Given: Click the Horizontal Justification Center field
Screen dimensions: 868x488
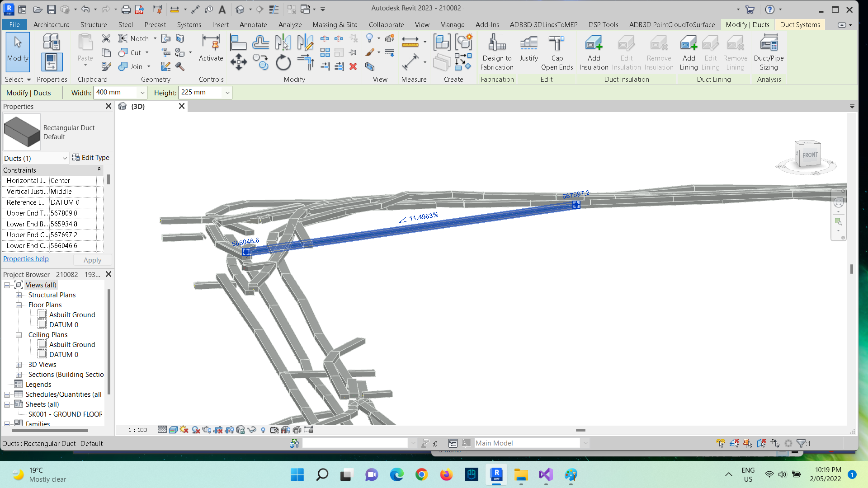Looking at the screenshot, I should (x=72, y=181).
